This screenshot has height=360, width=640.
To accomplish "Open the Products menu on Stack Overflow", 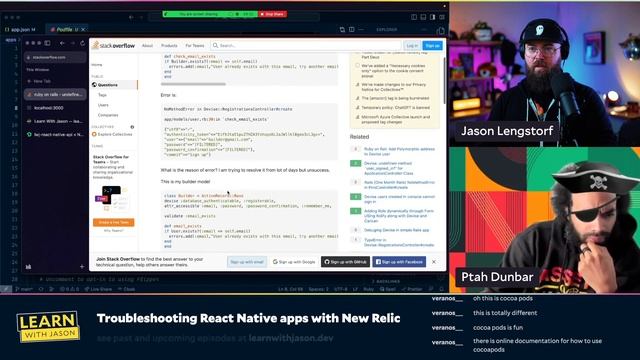I will [169, 46].
